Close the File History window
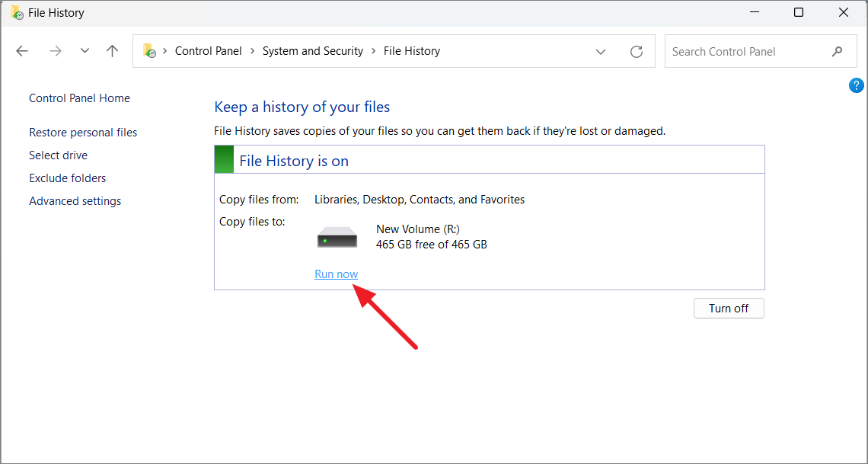The width and height of the screenshot is (868, 464). click(844, 12)
